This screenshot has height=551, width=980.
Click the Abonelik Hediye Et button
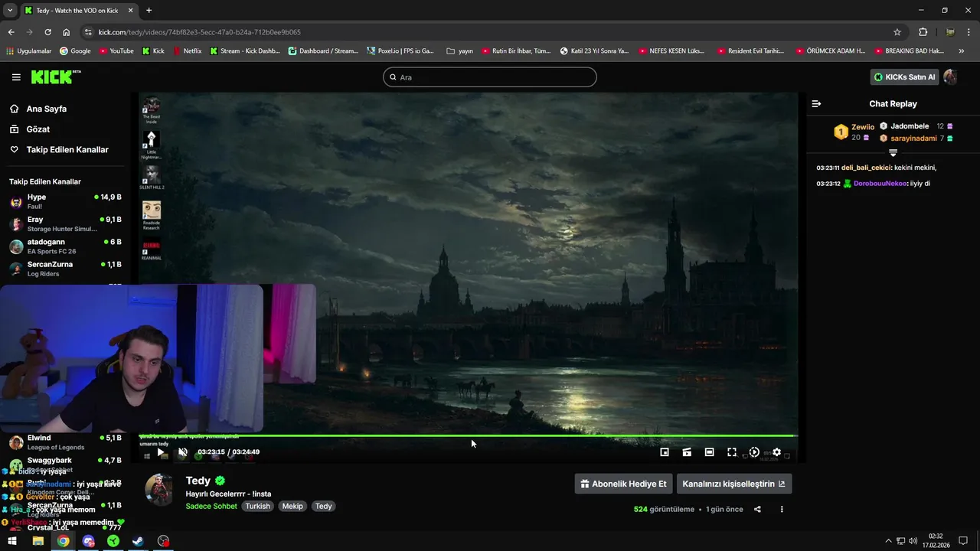click(x=622, y=484)
